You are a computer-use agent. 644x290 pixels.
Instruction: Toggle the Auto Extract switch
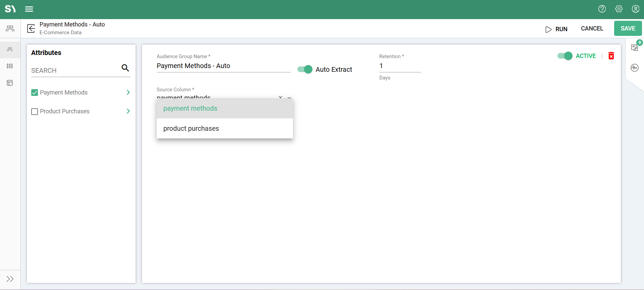[305, 69]
